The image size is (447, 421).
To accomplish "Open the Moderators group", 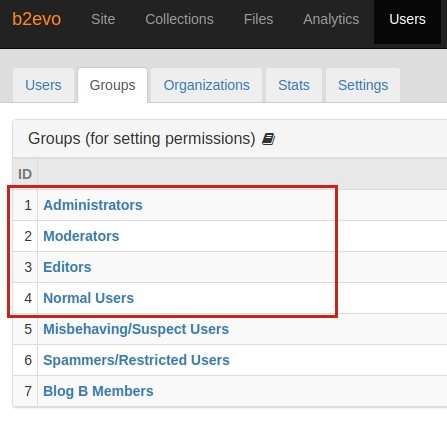I will pyautogui.click(x=81, y=236).
